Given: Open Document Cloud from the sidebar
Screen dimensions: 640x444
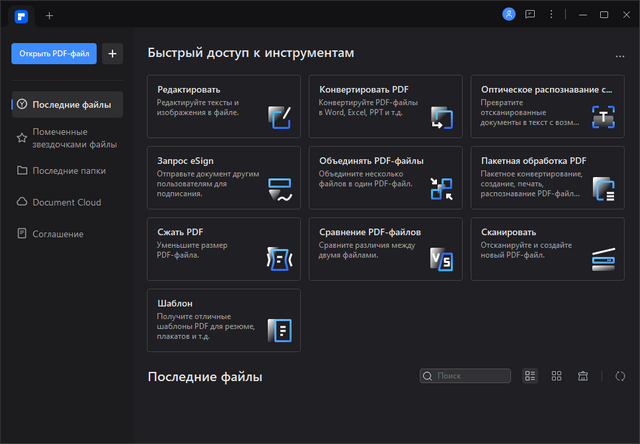Looking at the screenshot, I should [67, 202].
